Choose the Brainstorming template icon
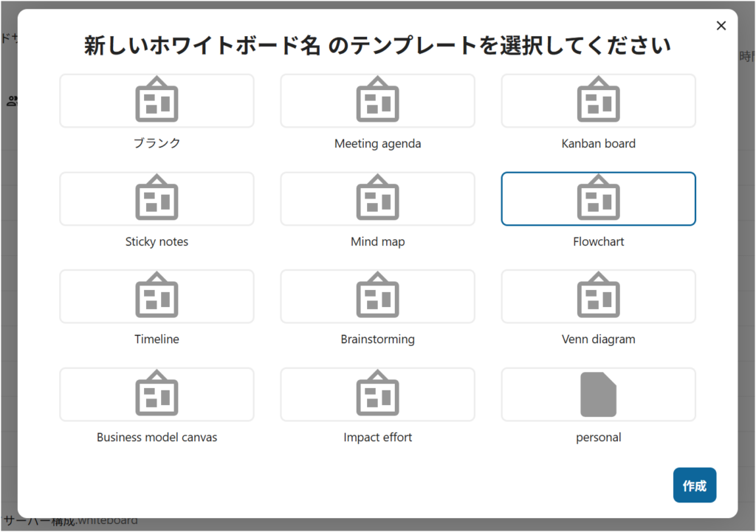 click(377, 297)
